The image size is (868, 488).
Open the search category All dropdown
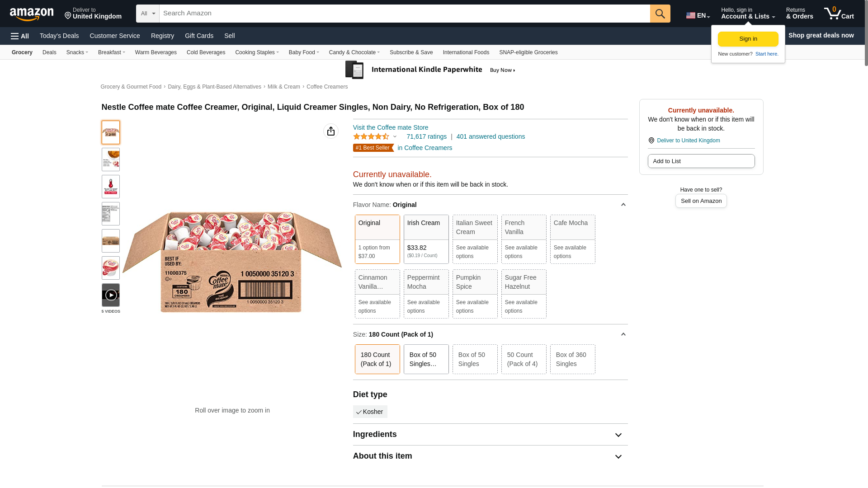(148, 14)
